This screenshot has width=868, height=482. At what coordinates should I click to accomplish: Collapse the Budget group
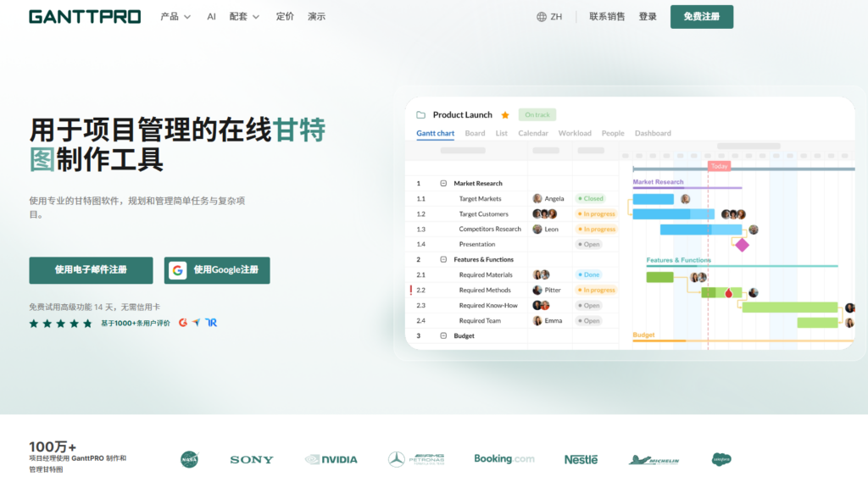coord(443,336)
